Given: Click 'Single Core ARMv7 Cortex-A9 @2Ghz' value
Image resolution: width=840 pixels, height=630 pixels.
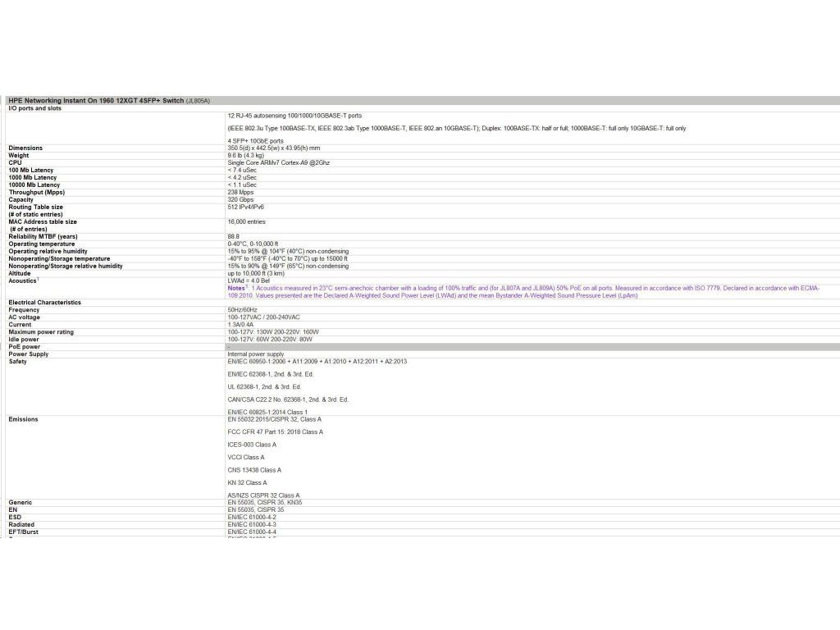Looking at the screenshot, I should point(279,163).
